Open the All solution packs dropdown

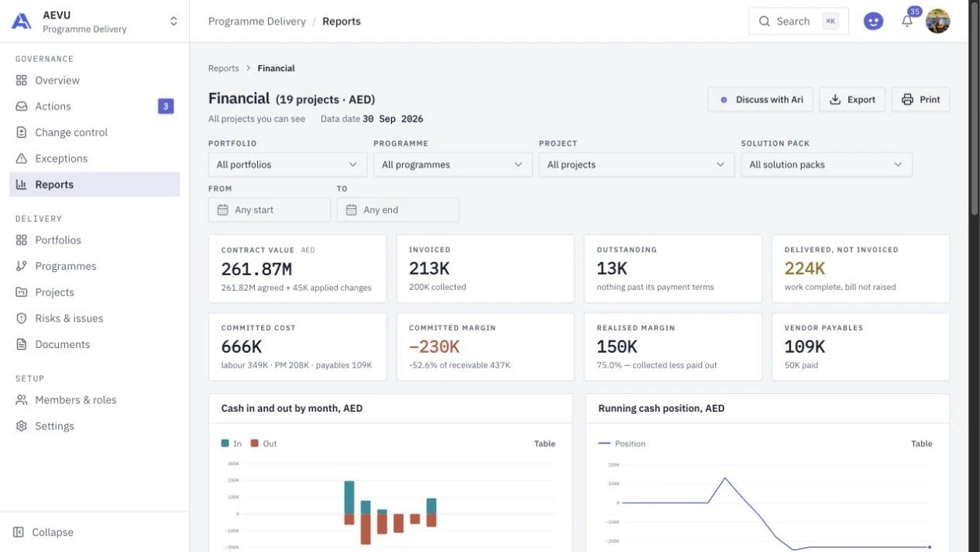[x=827, y=164]
